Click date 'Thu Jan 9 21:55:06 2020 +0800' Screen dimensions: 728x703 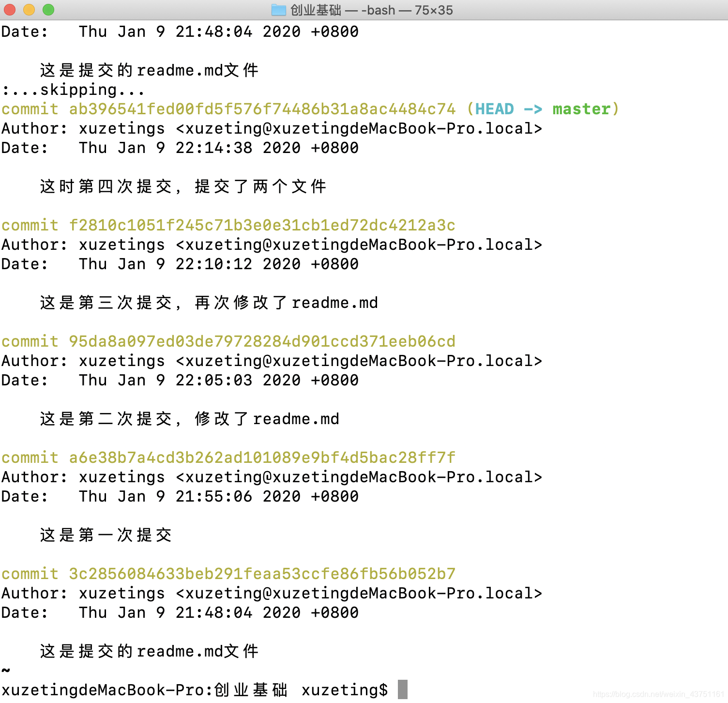[219, 496]
